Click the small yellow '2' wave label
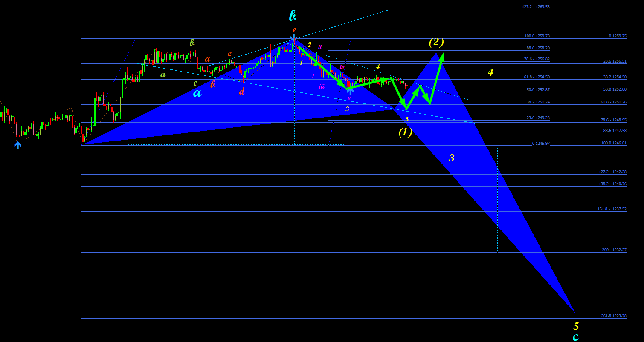The height and width of the screenshot is (342, 644). pyautogui.click(x=310, y=45)
